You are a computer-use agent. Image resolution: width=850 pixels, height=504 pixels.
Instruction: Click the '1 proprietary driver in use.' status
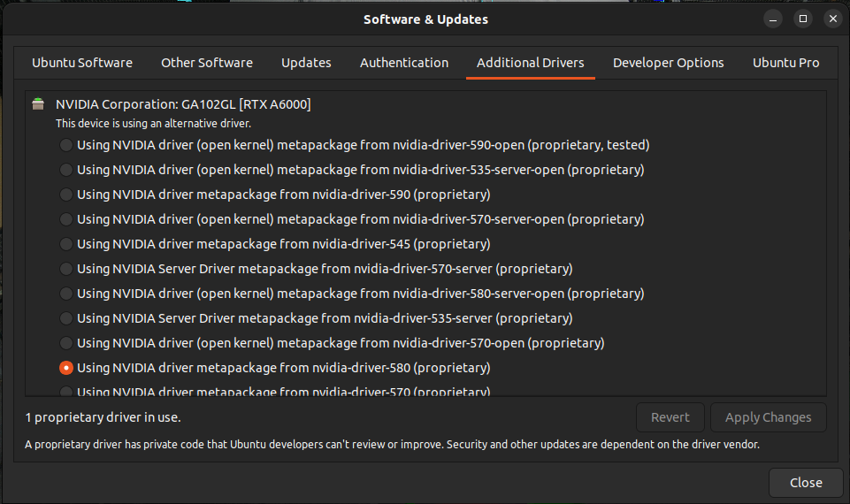click(103, 417)
